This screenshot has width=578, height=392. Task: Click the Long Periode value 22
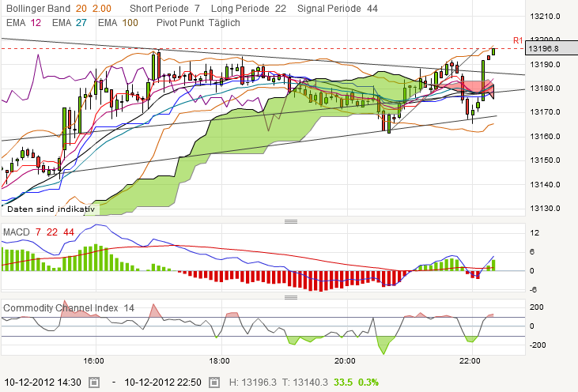coord(281,9)
